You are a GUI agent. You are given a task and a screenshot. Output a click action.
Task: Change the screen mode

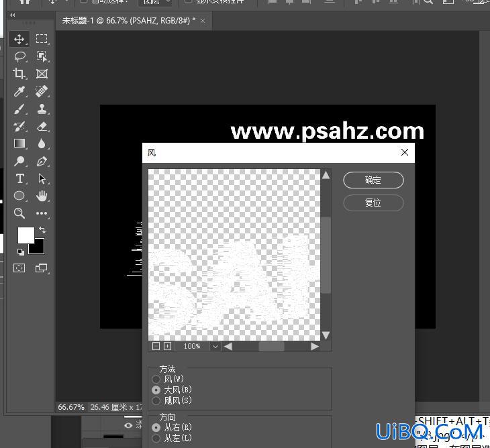pyautogui.click(x=41, y=268)
